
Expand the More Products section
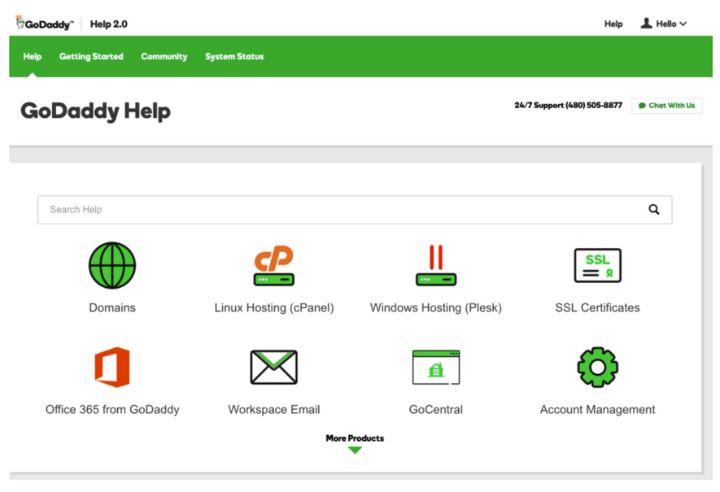click(x=354, y=438)
